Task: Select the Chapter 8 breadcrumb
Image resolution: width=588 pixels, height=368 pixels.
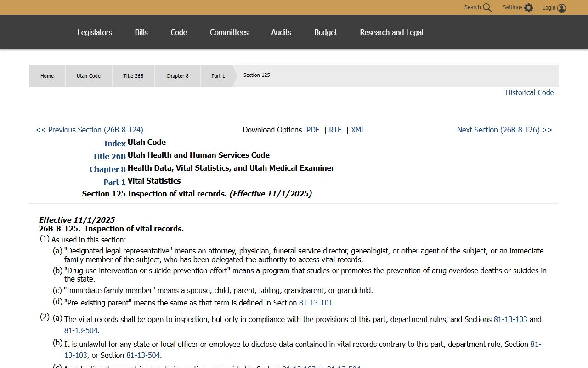Action: 177,76
